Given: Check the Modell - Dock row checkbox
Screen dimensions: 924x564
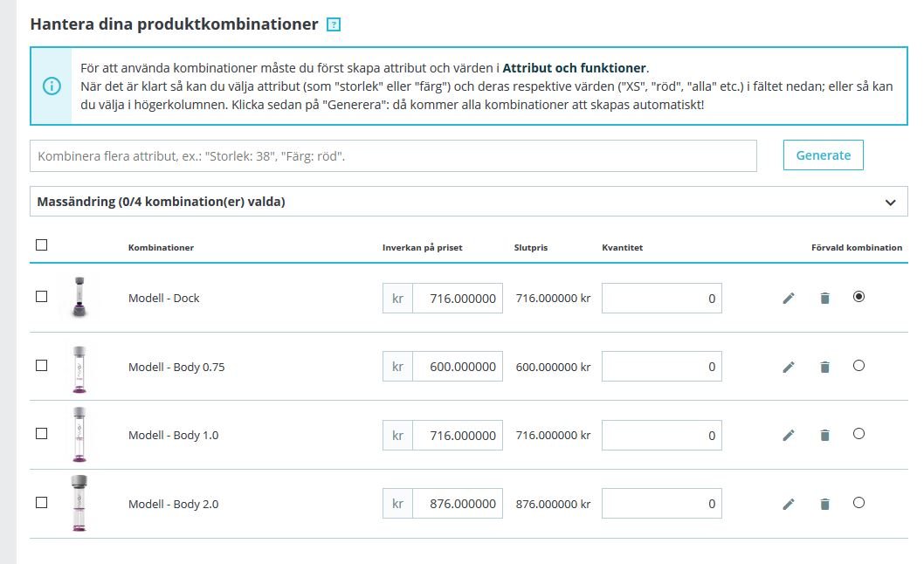Looking at the screenshot, I should coord(41,297).
